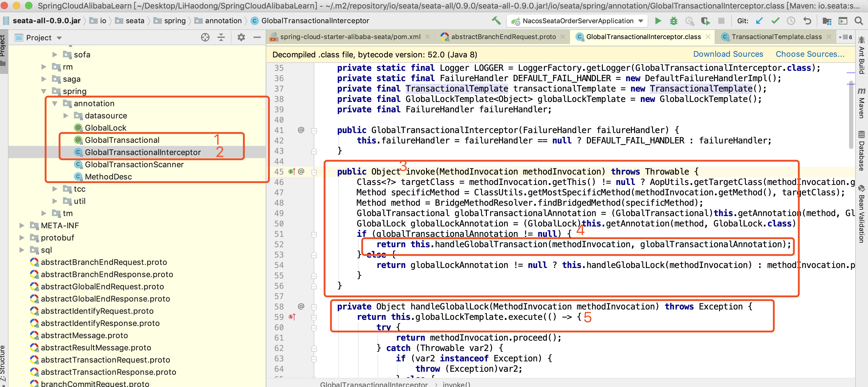Click the Project panel settings gear

click(x=241, y=37)
